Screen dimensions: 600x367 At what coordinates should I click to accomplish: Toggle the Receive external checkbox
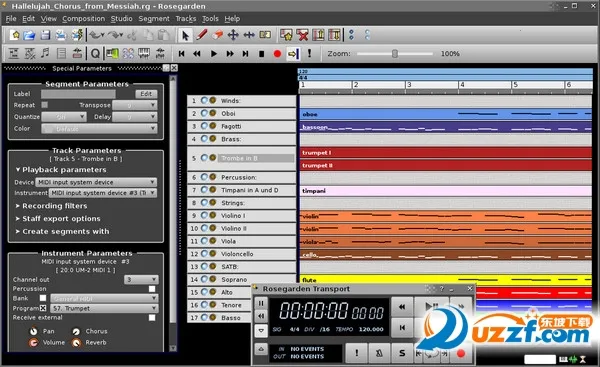[x=152, y=318]
